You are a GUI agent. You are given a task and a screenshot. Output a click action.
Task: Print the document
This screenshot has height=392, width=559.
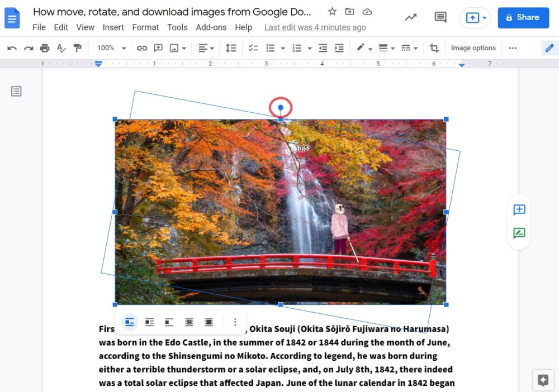tap(45, 47)
